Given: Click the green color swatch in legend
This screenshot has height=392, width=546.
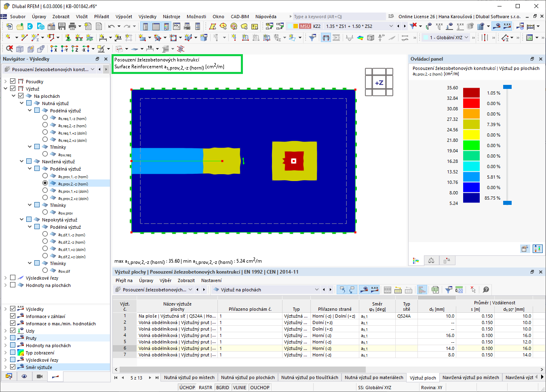Looking at the screenshot, I should [x=471, y=145].
